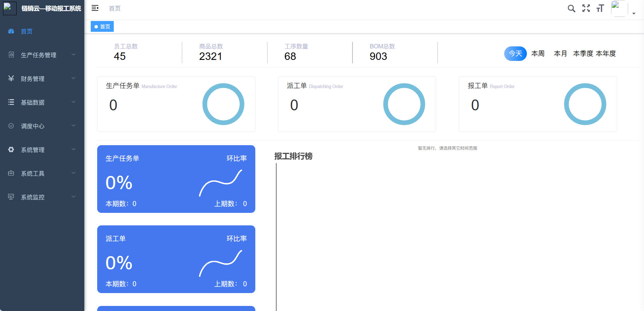644x311 pixels.
Task: Click the dashboard icon beside 首页
Action: (x=11, y=31)
